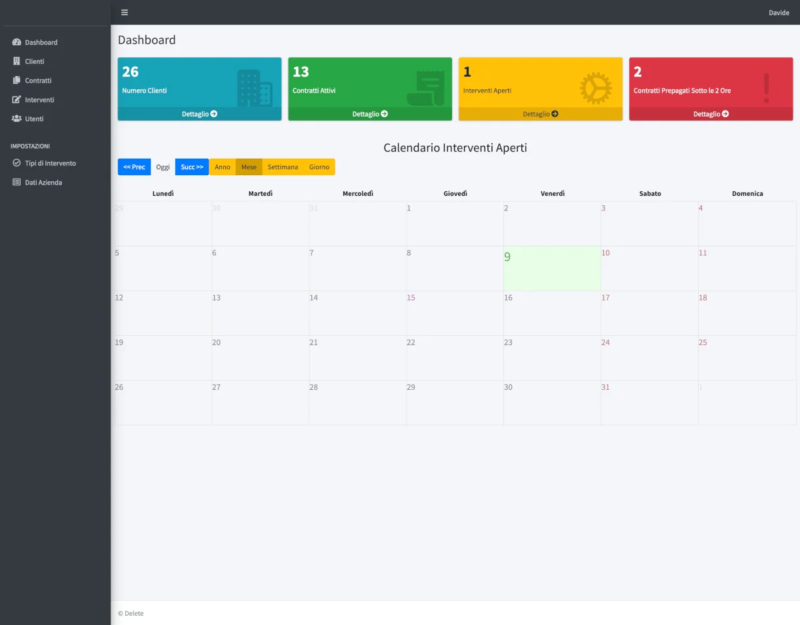Image resolution: width=800 pixels, height=625 pixels.
Task: Switch to the Giorno view
Action: click(x=321, y=166)
